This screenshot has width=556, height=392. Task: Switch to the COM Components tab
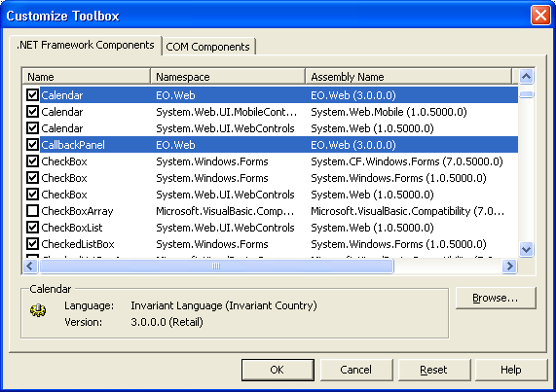coord(208,47)
